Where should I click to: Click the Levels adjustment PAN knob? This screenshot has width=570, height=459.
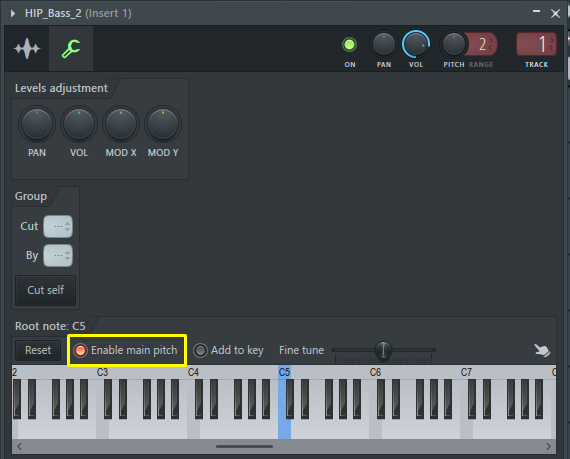[x=37, y=124]
